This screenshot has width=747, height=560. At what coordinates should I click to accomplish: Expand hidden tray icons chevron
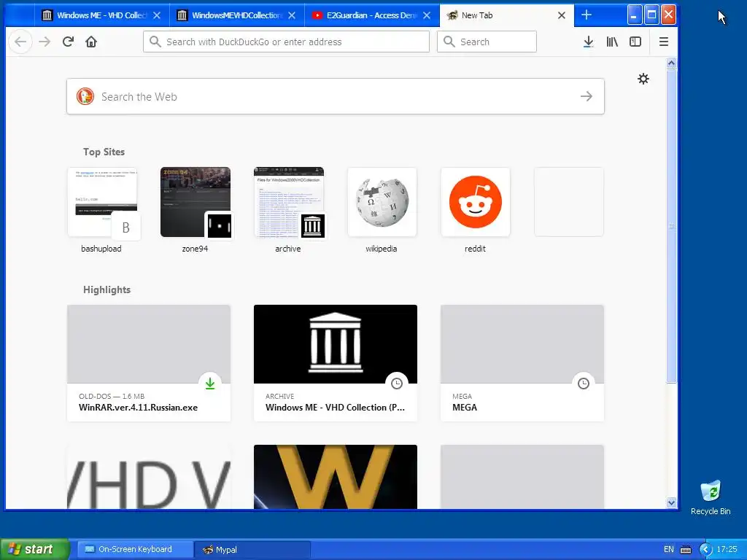(705, 550)
